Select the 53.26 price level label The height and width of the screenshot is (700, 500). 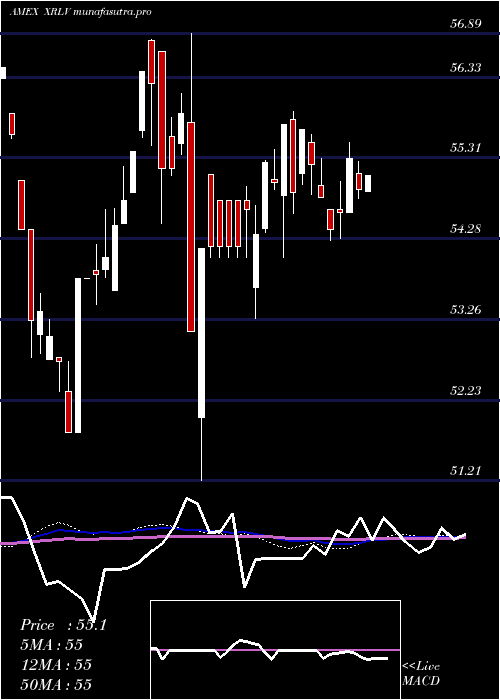click(x=465, y=309)
